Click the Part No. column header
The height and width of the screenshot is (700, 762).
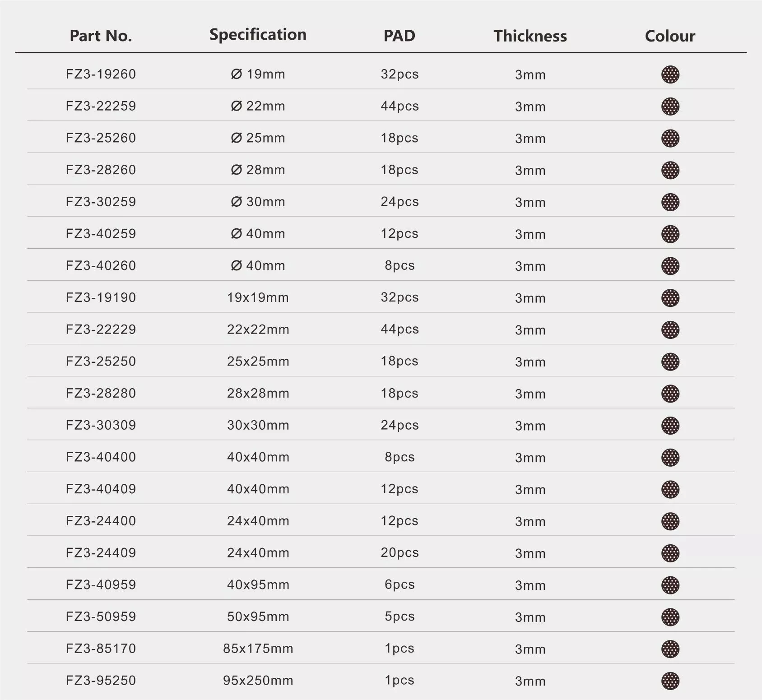[x=101, y=36]
